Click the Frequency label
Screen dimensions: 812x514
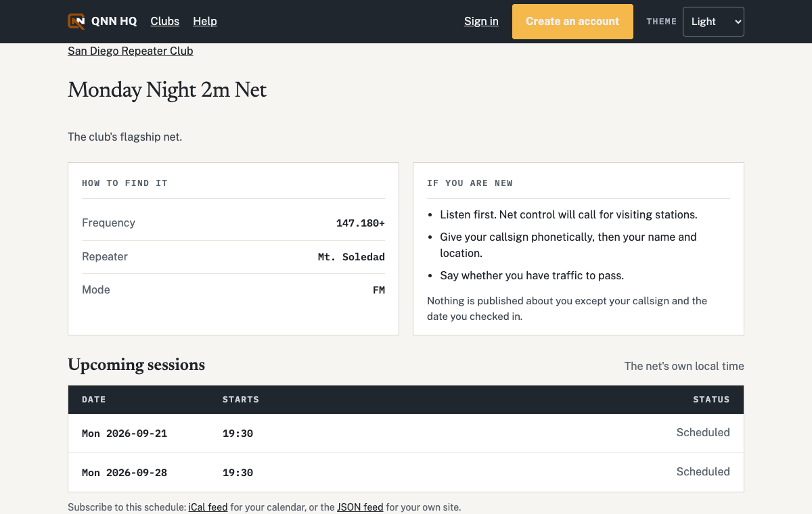click(x=108, y=223)
